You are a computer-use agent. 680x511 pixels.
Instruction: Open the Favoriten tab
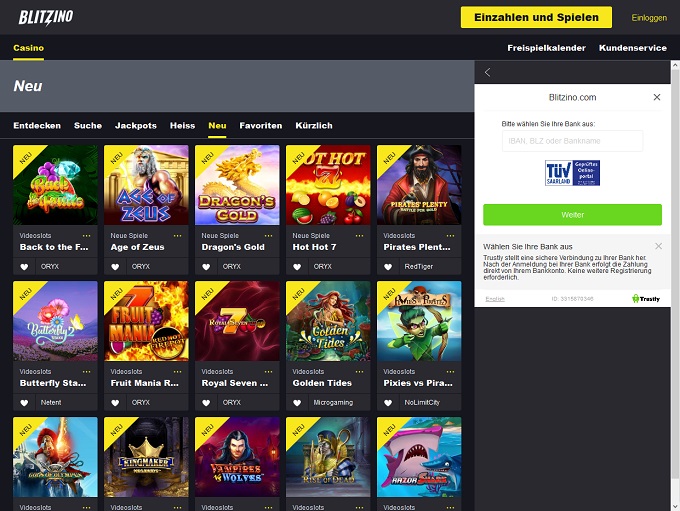260,126
